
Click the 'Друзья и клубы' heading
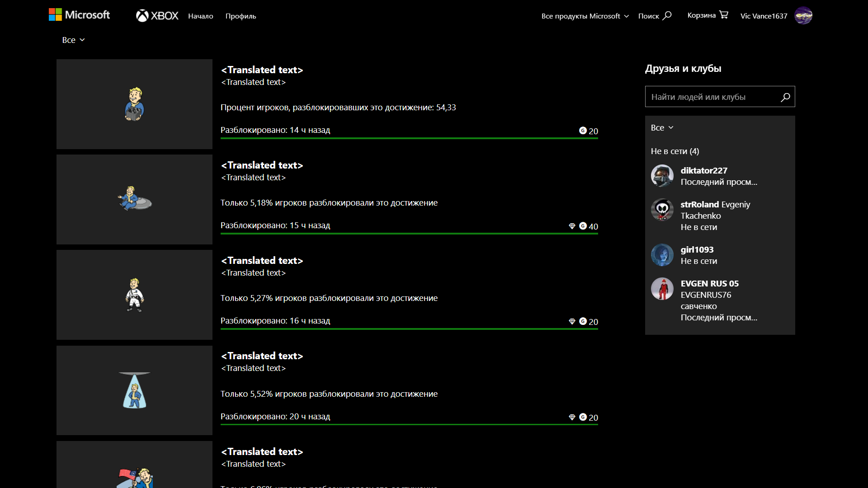[683, 68]
